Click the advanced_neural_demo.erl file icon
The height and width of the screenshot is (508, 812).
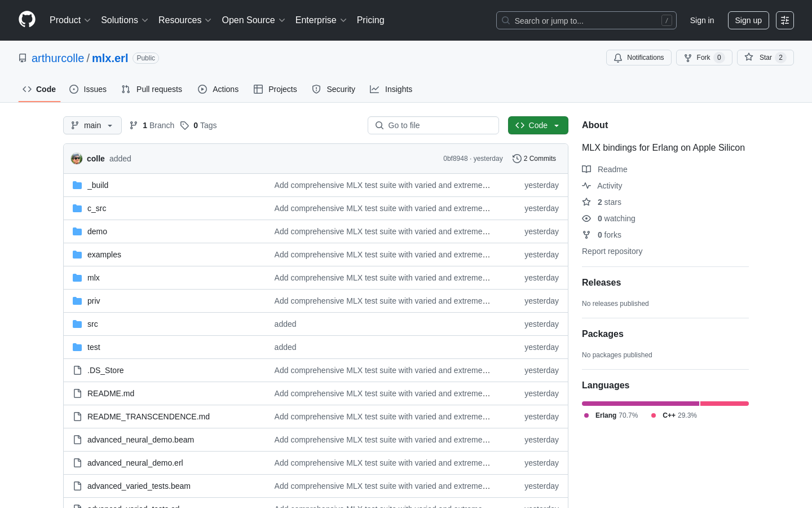(x=77, y=463)
